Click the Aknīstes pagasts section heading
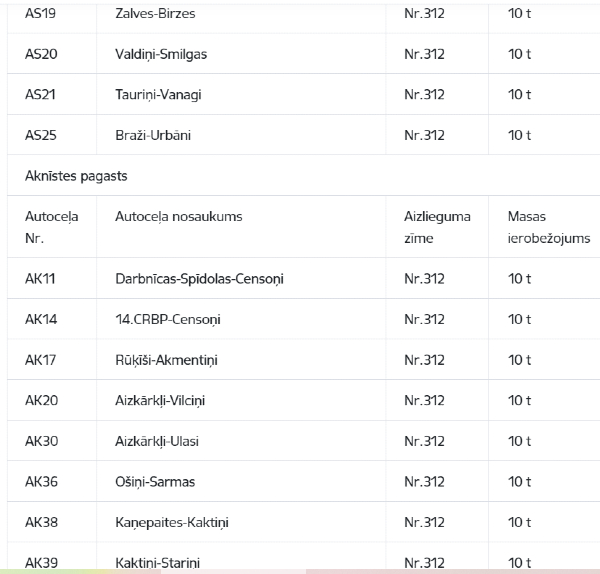The height and width of the screenshot is (574, 600). (x=76, y=176)
